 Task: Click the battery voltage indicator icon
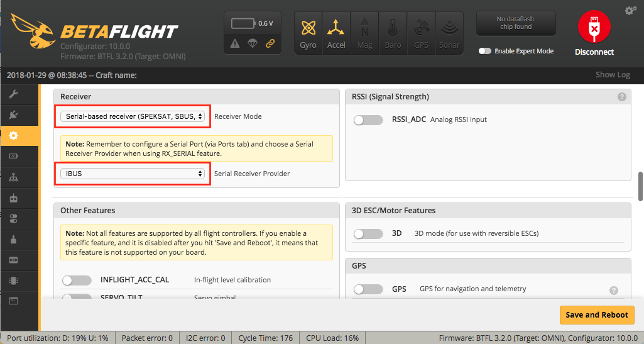click(x=243, y=23)
